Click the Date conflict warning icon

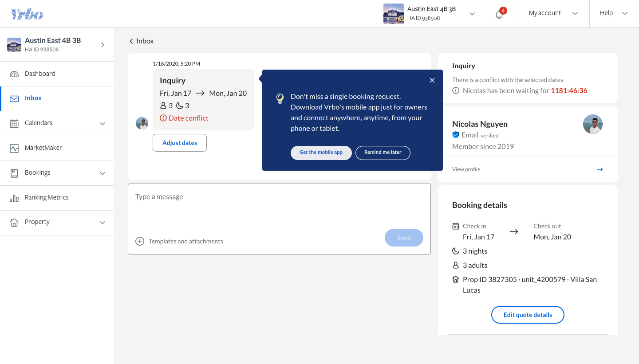[x=163, y=118]
